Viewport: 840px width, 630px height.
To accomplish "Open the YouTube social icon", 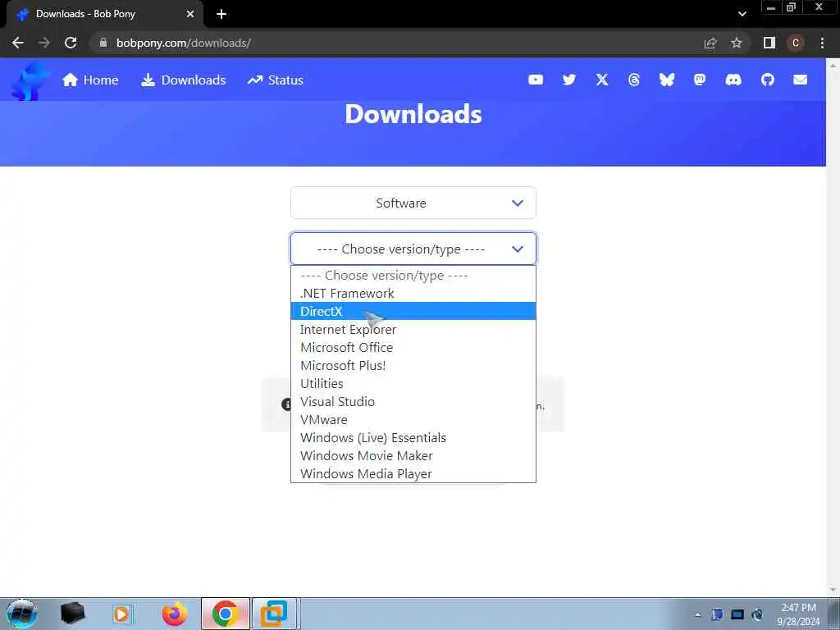I will [535, 80].
